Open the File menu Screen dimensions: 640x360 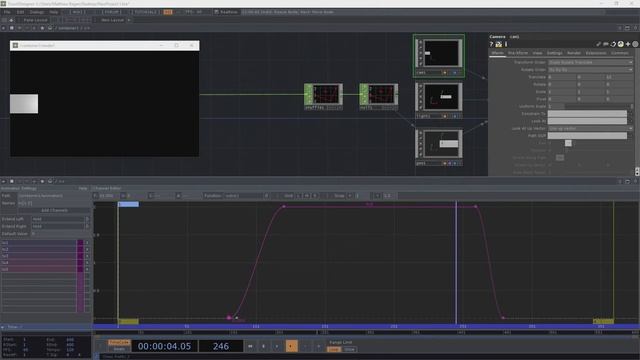pos(7,12)
